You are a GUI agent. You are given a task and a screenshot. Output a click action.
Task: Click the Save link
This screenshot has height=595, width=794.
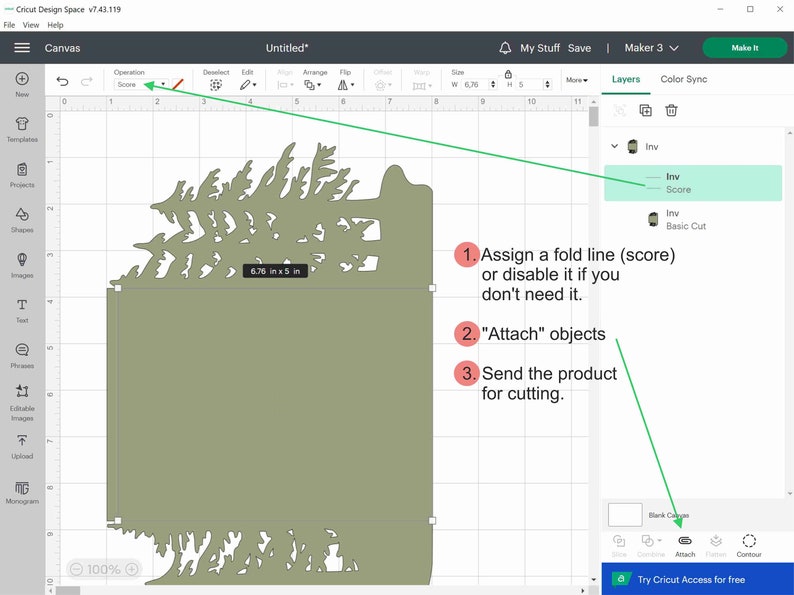click(579, 48)
